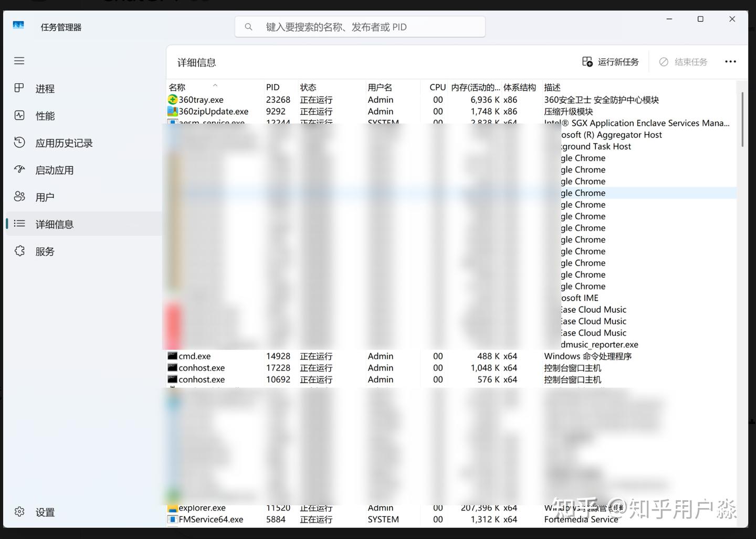Click description Fortemedia Service
Image resolution: width=756 pixels, height=539 pixels.
(x=581, y=519)
